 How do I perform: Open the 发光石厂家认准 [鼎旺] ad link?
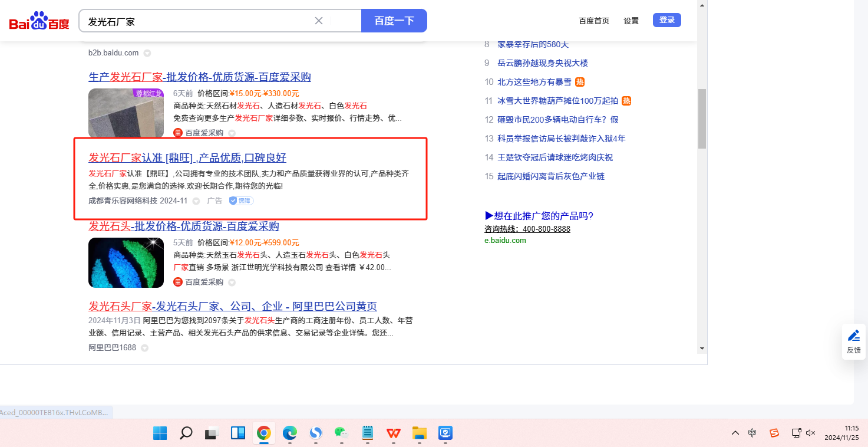pyautogui.click(x=187, y=157)
